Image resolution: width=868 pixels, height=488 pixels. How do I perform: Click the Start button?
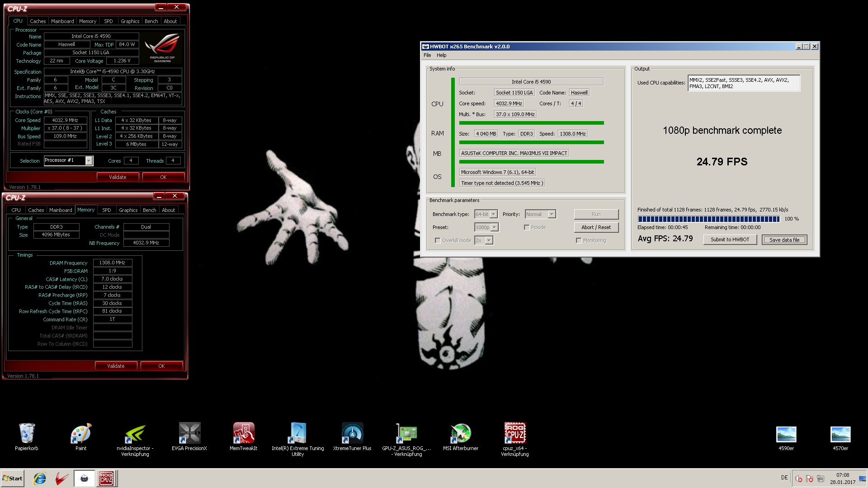tap(13, 479)
